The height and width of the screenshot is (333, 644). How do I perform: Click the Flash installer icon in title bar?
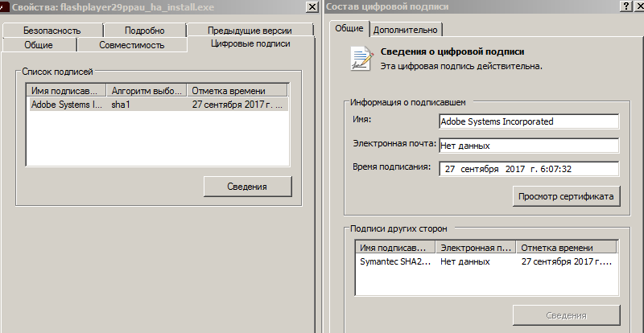3,8
